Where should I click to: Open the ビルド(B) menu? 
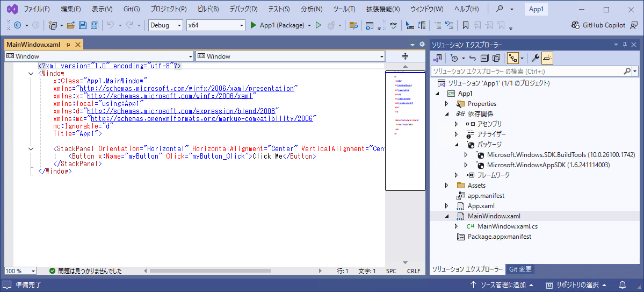coord(208,9)
